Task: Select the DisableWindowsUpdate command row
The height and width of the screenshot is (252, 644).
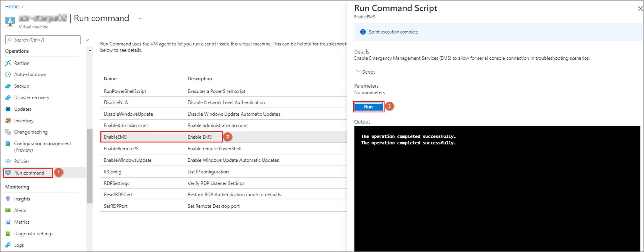Action: [x=224, y=114]
